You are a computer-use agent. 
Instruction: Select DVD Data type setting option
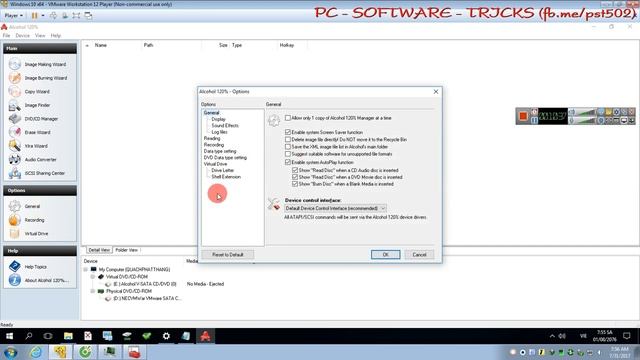(x=225, y=158)
